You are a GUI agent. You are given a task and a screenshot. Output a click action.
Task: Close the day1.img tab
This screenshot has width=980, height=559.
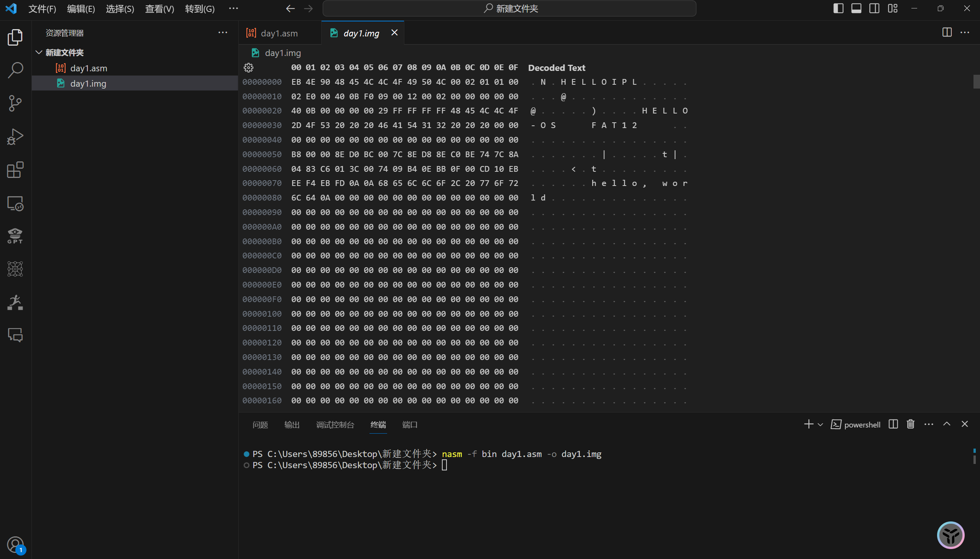tap(394, 33)
